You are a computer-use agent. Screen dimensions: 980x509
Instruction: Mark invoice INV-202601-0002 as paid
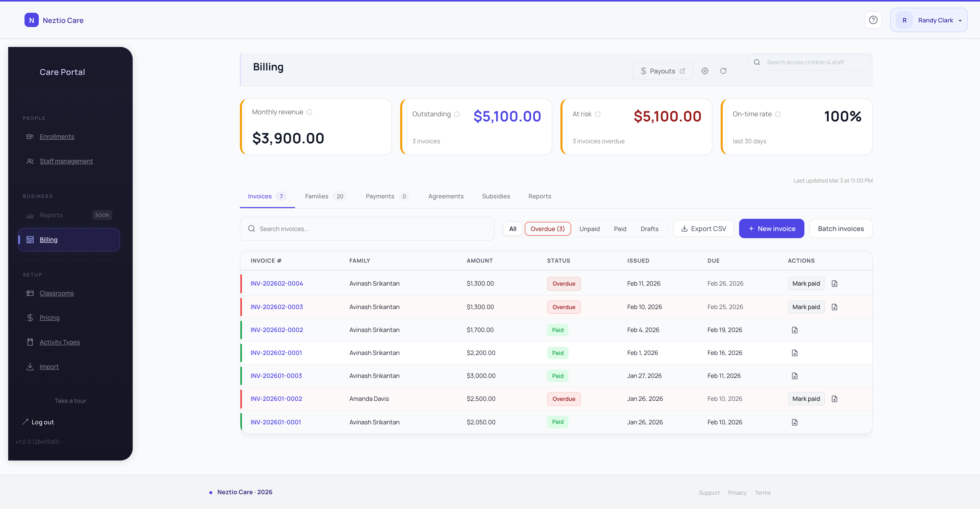(806, 398)
